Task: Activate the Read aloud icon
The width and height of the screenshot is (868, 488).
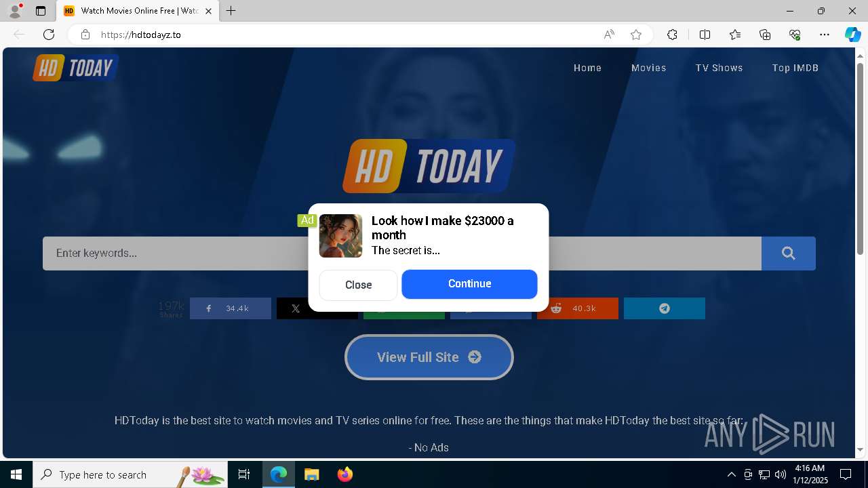Action: [609, 35]
